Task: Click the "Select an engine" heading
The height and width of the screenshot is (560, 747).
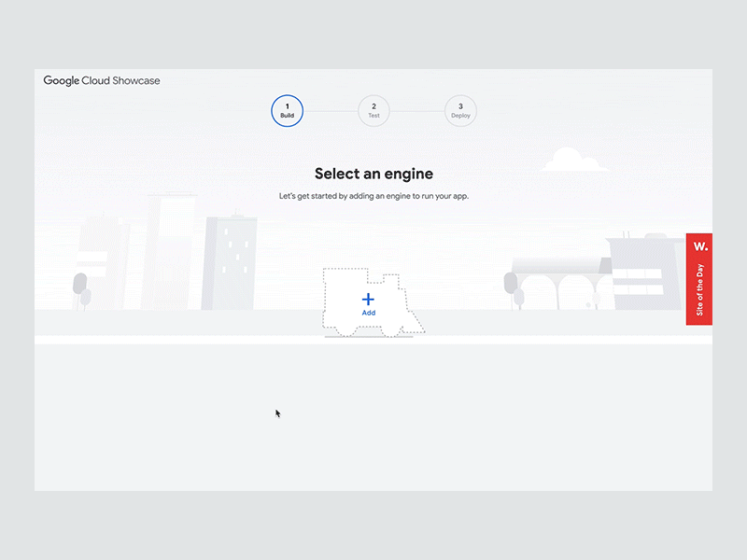Action: coord(373,174)
